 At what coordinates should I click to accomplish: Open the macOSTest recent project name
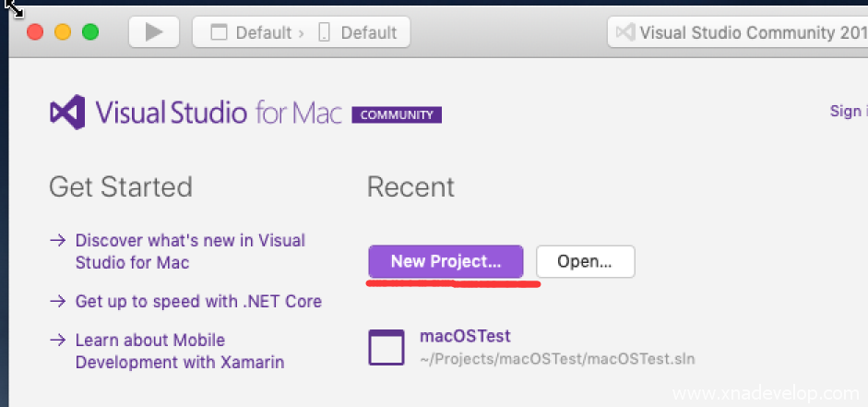pos(465,336)
